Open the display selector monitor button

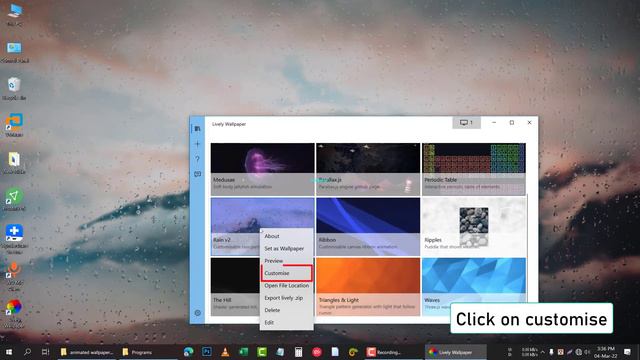[466, 122]
